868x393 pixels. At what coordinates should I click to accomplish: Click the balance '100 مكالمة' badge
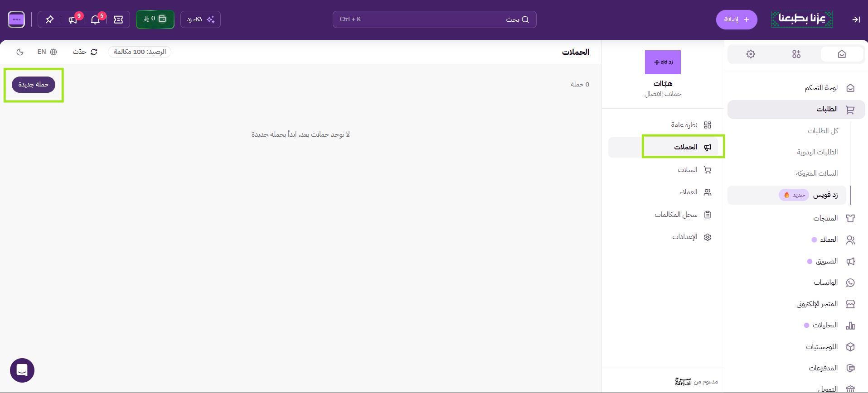coord(140,52)
